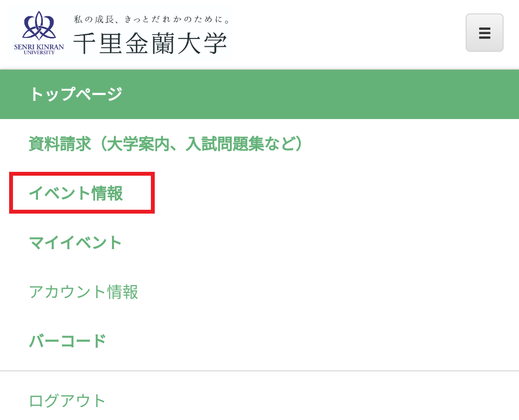The width and height of the screenshot is (519, 420).
Task: Open 資料請求（大学案内、入試問題集など）
Action: click(165, 144)
